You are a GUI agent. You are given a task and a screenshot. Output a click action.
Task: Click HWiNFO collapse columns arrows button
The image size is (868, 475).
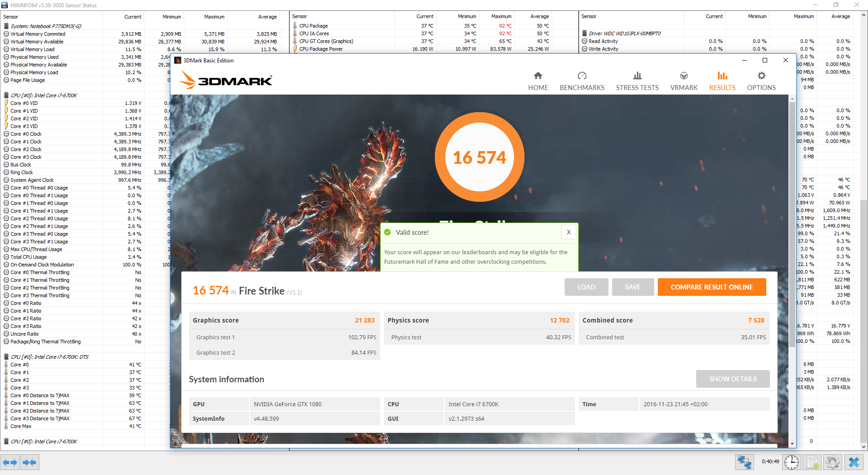(x=30, y=462)
